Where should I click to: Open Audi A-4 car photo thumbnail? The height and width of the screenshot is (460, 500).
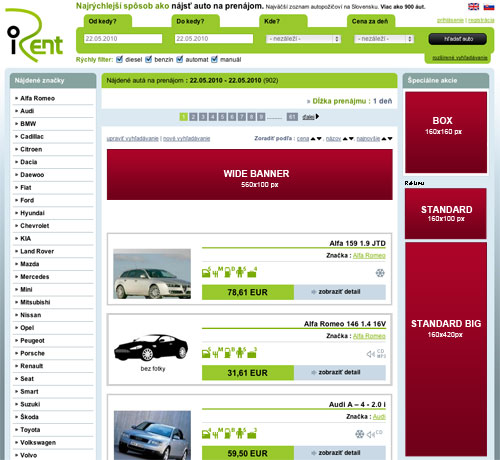152,435
